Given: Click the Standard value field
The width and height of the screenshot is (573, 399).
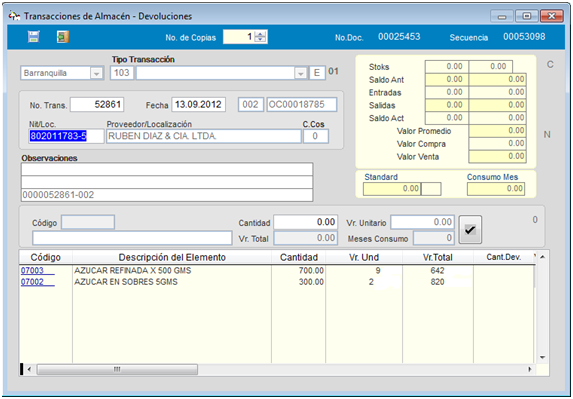Looking at the screenshot, I should 392,189.
